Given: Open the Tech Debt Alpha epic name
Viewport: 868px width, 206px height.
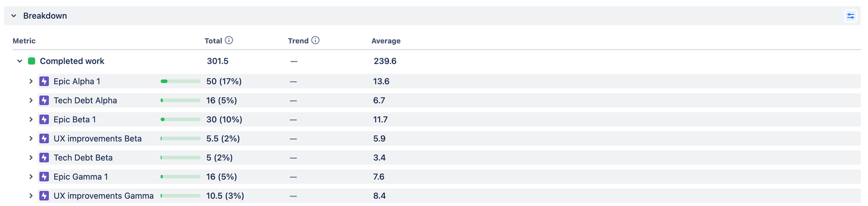Looking at the screenshot, I should click(x=85, y=100).
